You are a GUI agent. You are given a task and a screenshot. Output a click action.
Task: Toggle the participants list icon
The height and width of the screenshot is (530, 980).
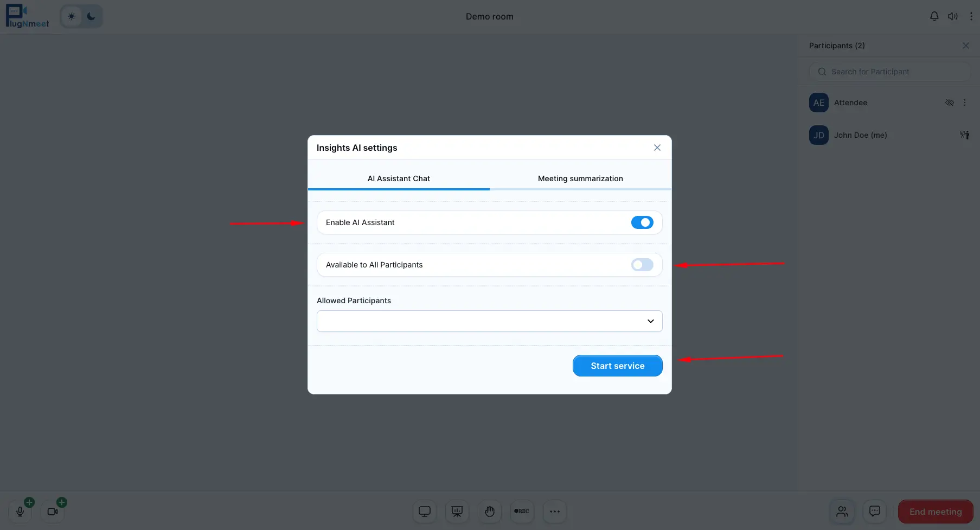pyautogui.click(x=842, y=512)
